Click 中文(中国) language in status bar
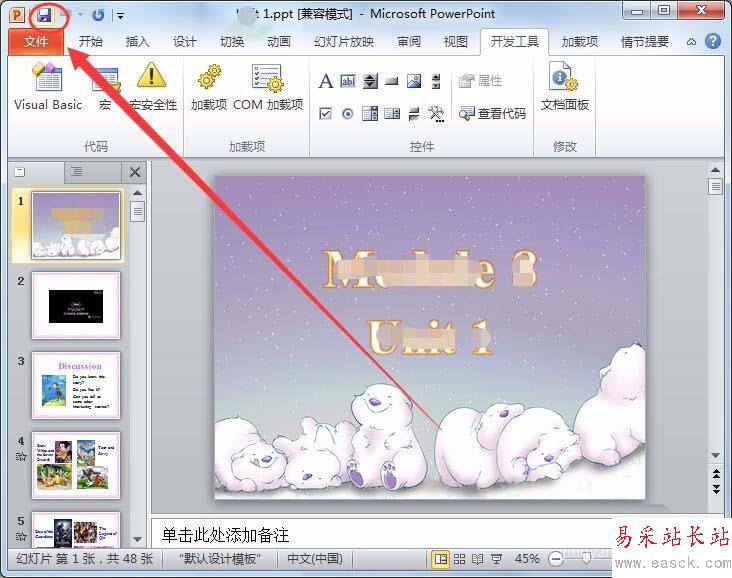 click(315, 559)
